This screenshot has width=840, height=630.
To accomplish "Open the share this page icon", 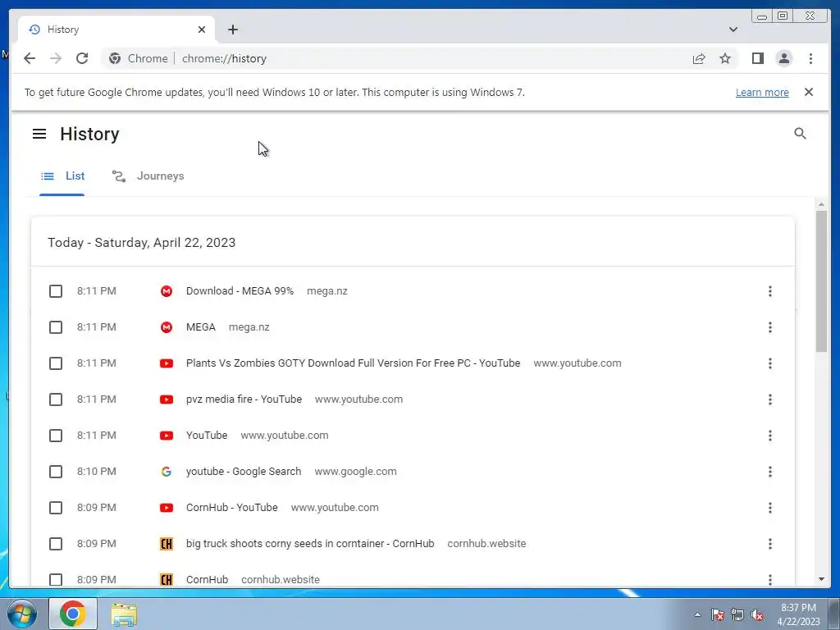I will pos(699,59).
